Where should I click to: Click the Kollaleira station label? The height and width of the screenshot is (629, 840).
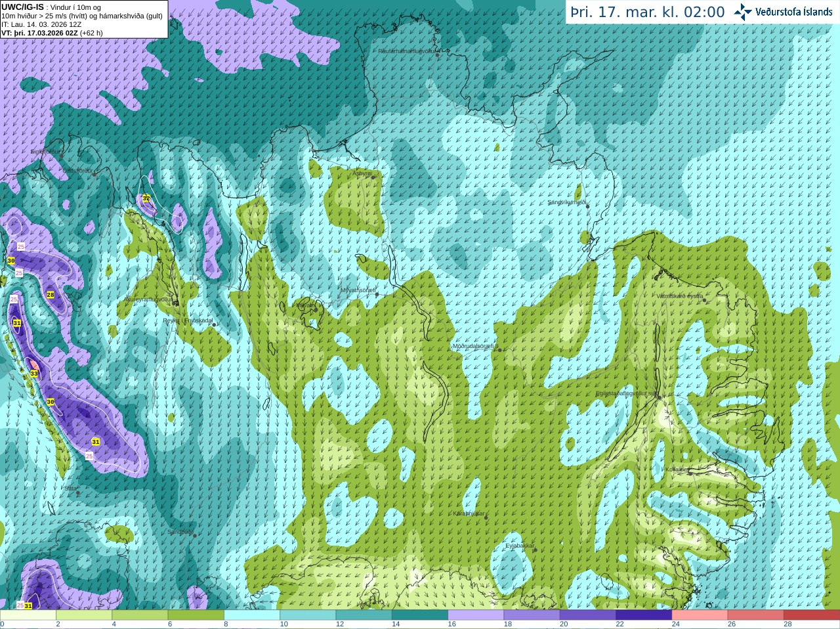pyautogui.click(x=677, y=469)
